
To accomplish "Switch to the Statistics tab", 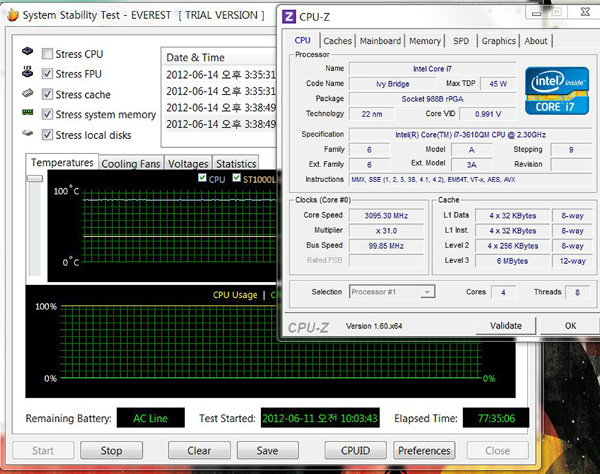I will pos(236,164).
